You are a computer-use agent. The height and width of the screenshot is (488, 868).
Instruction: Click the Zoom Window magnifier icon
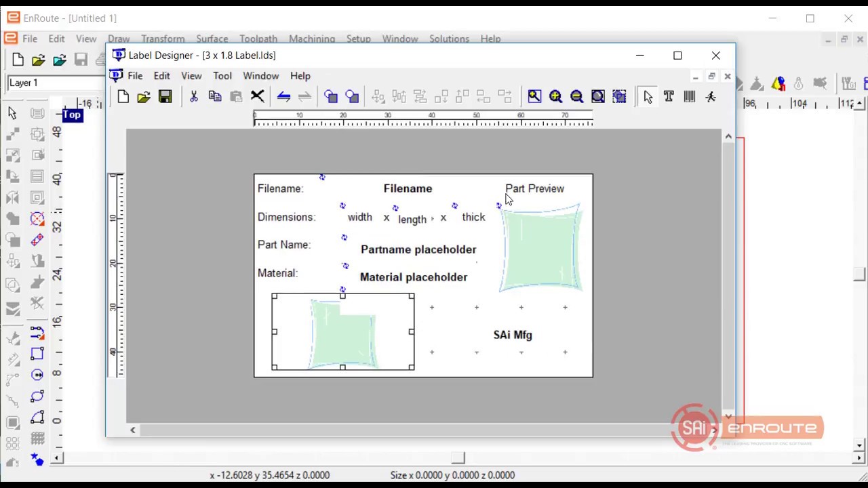pyautogui.click(x=534, y=97)
